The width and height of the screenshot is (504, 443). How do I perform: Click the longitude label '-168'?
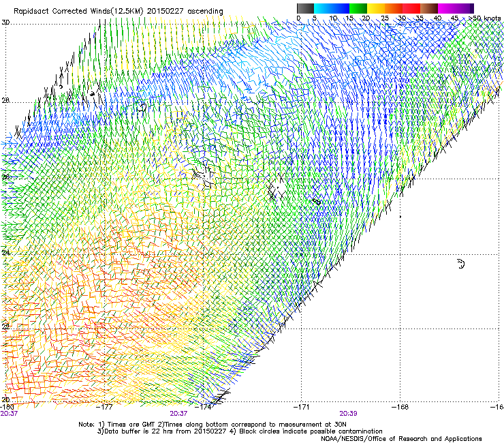400,407
